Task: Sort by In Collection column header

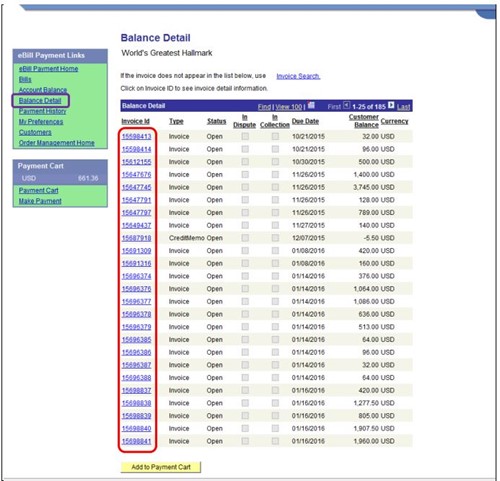Action: pos(275,121)
